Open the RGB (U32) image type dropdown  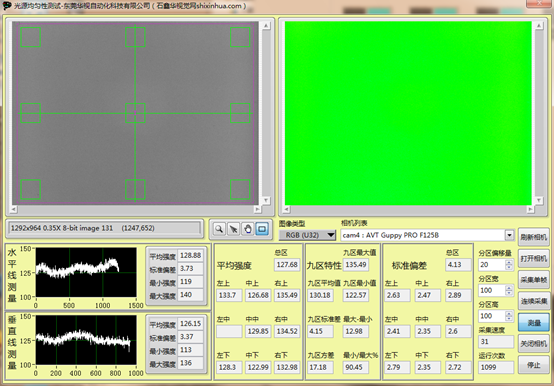(307, 235)
